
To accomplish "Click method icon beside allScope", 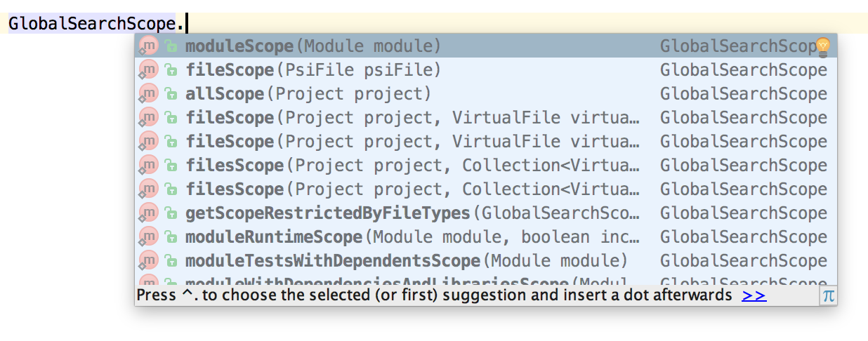I will point(148,94).
